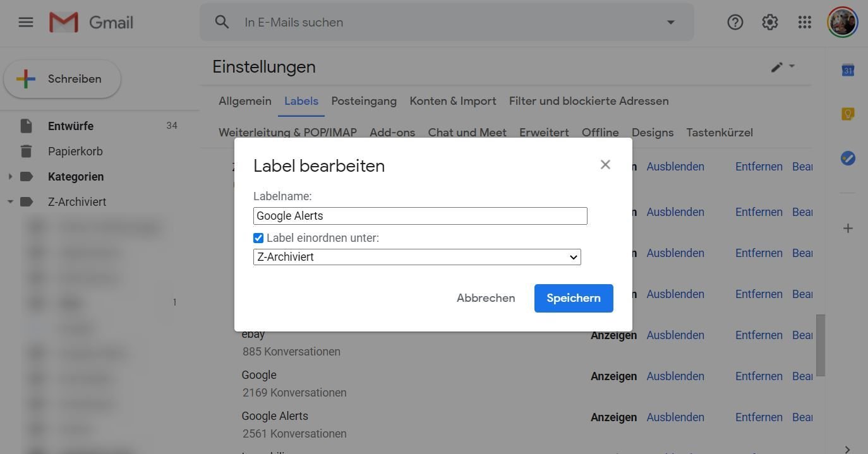Click the plus icon to get add-ons
The width and height of the screenshot is (868, 454).
pyautogui.click(x=848, y=228)
